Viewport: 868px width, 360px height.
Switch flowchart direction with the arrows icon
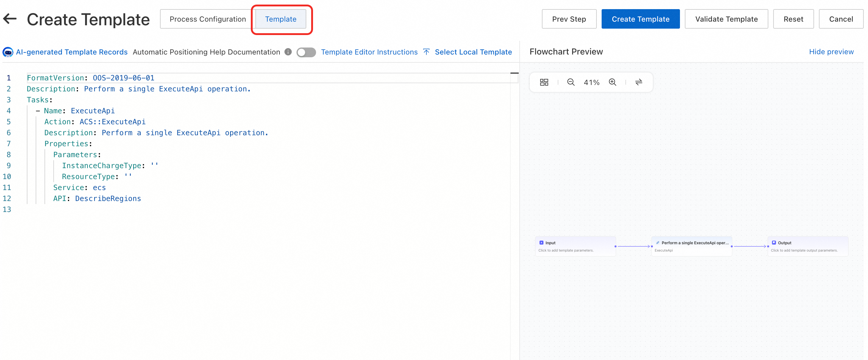pyautogui.click(x=639, y=82)
